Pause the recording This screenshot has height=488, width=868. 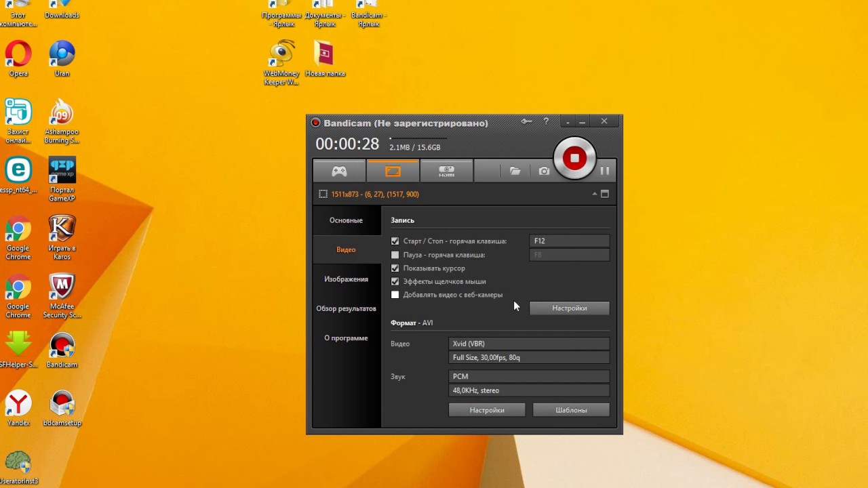[605, 171]
